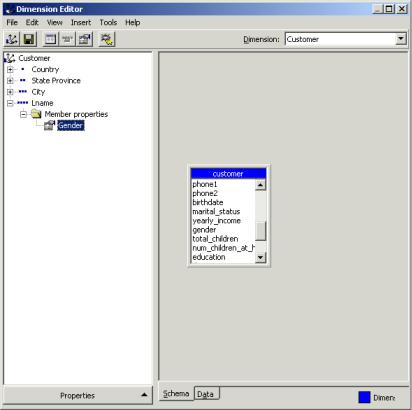Select the Customer root tree node

coord(34,58)
